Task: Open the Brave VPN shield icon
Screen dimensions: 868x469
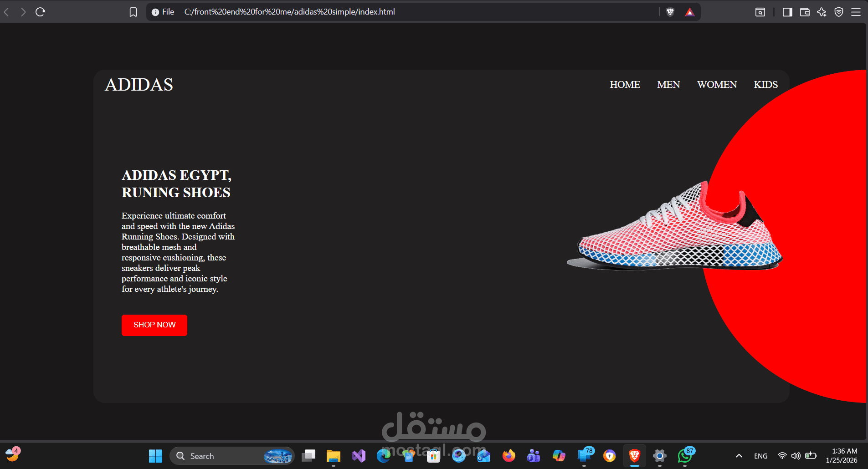Action: pos(839,12)
